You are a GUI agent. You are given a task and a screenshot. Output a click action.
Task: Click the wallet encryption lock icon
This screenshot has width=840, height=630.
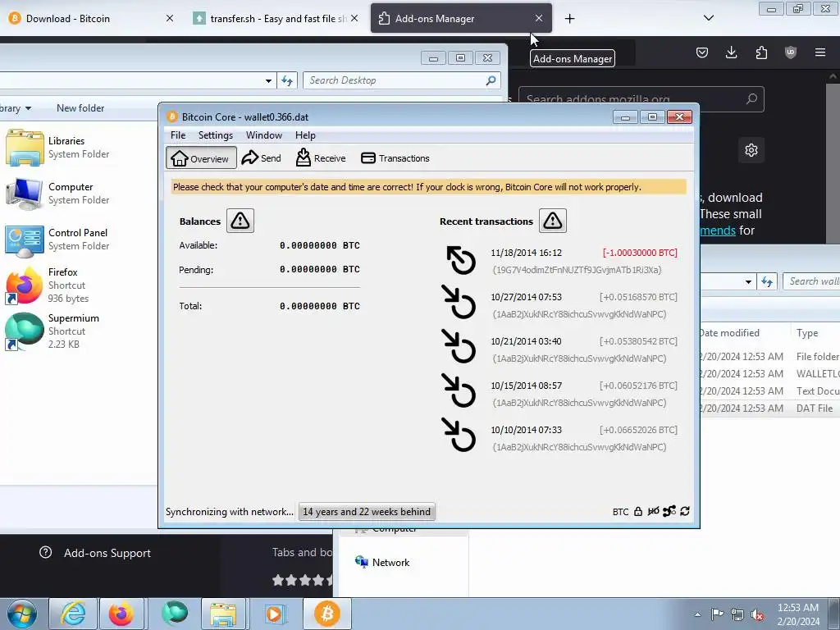click(638, 512)
